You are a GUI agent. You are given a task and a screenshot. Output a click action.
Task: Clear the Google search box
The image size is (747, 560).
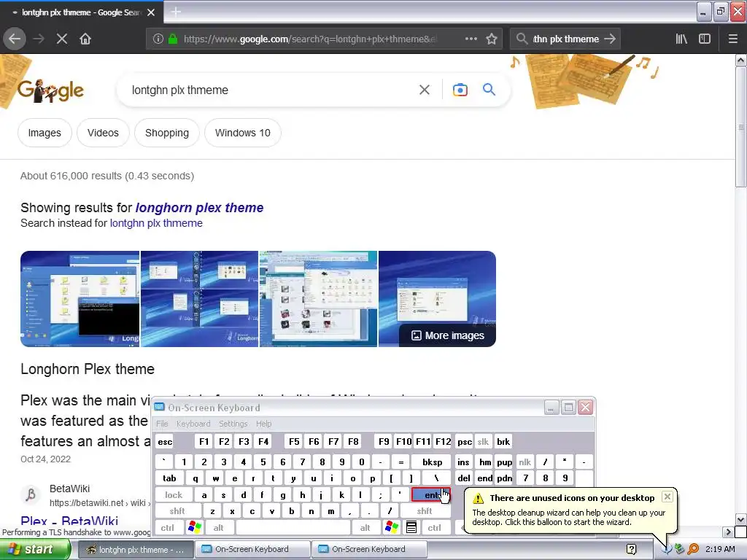tap(425, 90)
